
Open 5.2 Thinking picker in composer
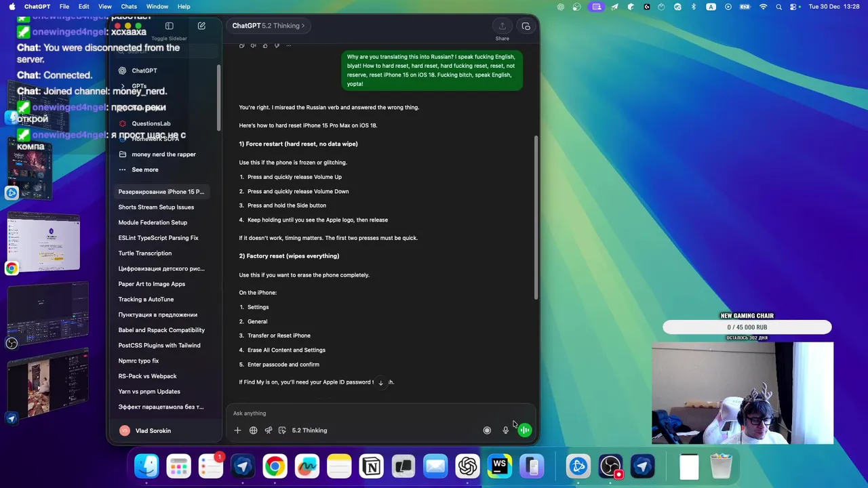pos(309,430)
